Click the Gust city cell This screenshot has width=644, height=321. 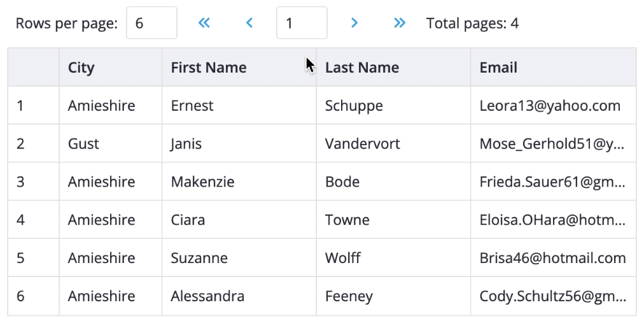click(x=111, y=144)
